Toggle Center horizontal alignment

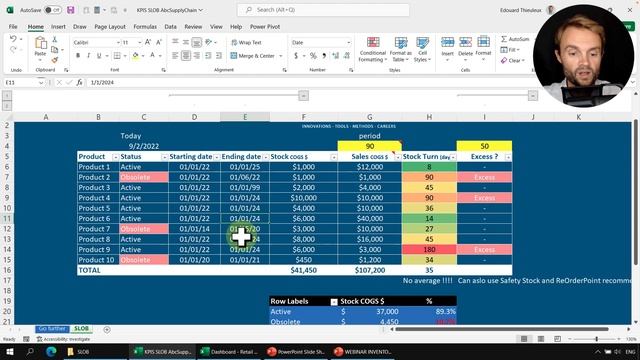[186, 56]
